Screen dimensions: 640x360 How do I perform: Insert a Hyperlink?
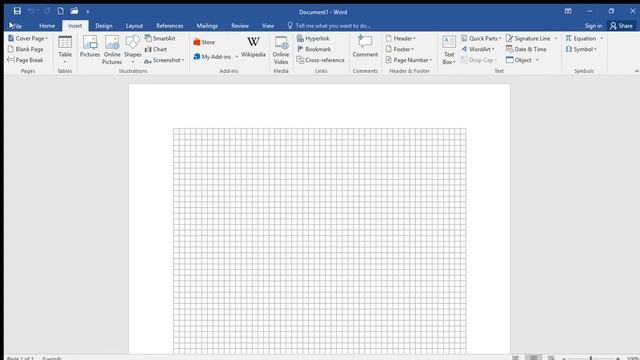click(313, 38)
